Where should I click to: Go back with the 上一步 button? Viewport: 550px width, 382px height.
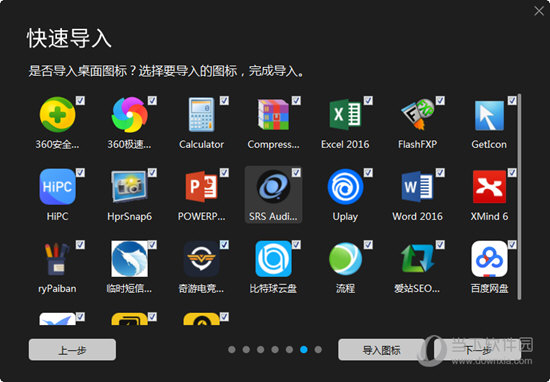[72, 350]
